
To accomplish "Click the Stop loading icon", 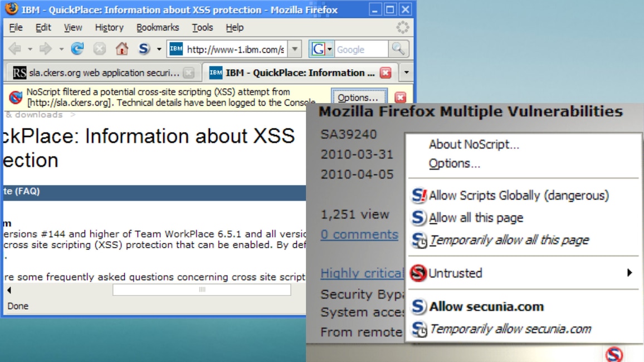I will coord(99,49).
